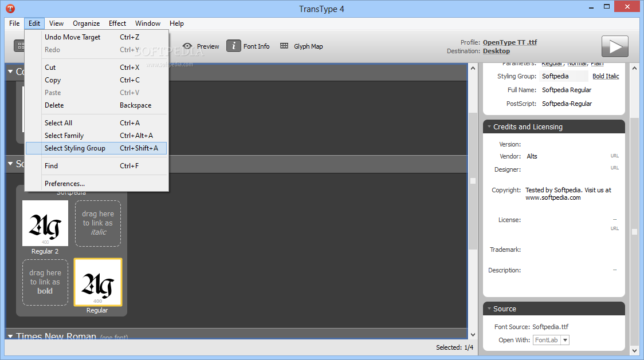Viewport: 644px width, 360px height.
Task: Click the TransType app icon in title bar
Action: [x=10, y=8]
